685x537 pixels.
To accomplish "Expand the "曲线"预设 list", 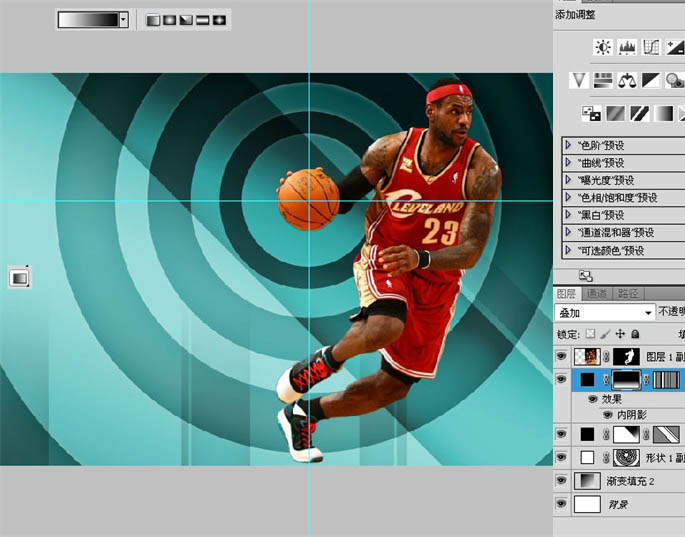I will (568, 162).
